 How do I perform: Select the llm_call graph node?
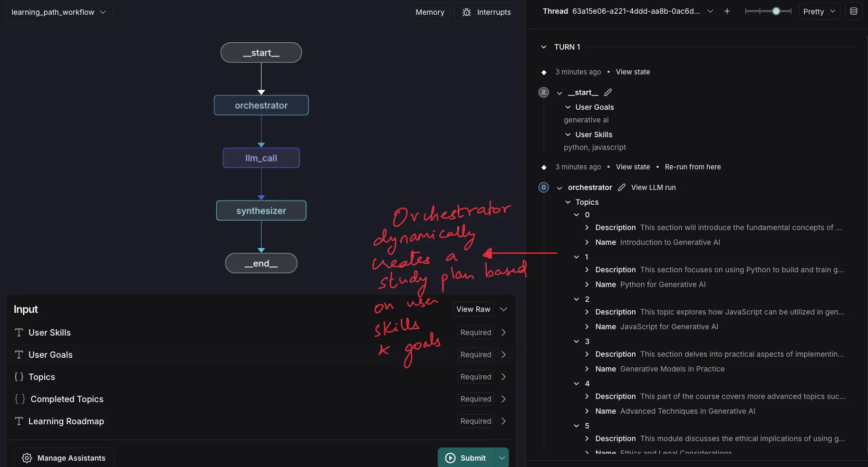261,158
